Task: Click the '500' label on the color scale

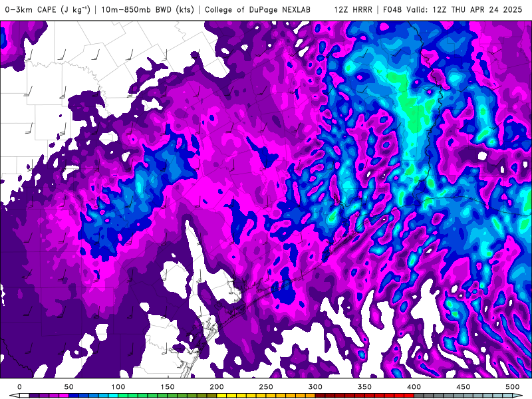Action: (x=512, y=387)
